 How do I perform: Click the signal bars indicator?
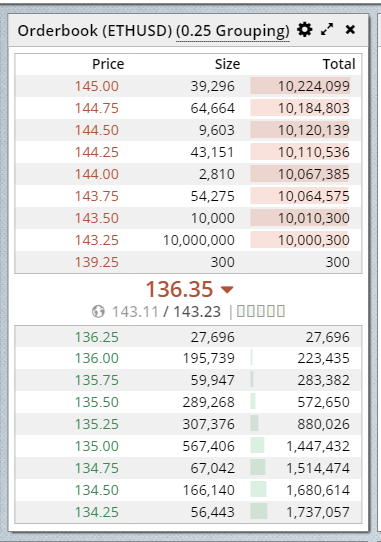261,311
